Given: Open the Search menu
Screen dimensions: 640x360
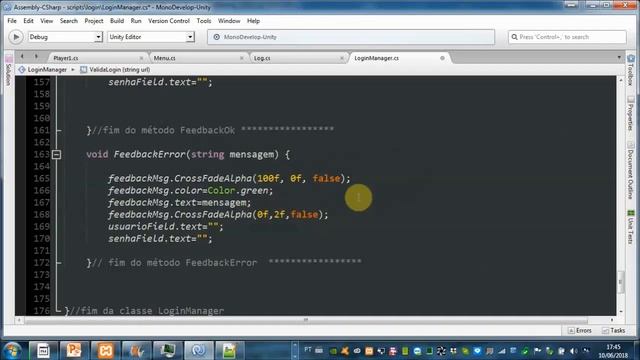Looking at the screenshot, I should (69, 21).
